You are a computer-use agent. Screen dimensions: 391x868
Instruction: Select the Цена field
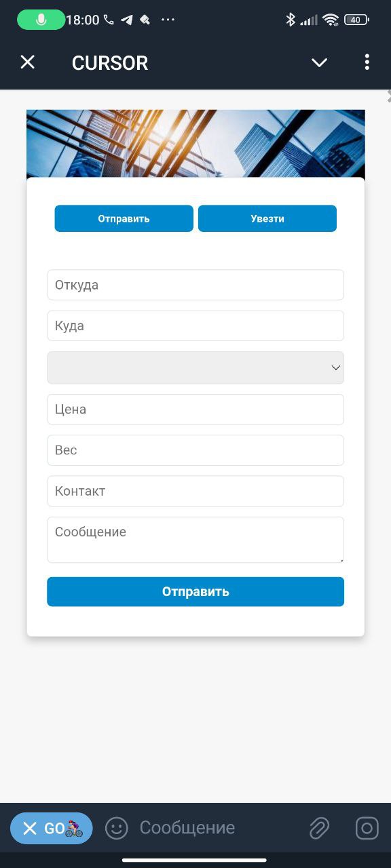(195, 410)
